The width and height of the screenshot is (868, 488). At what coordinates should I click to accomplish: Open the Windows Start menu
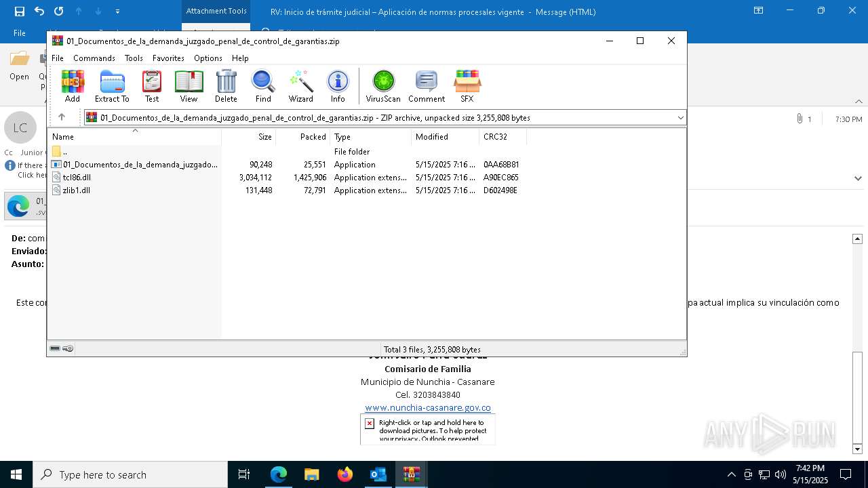point(16,474)
